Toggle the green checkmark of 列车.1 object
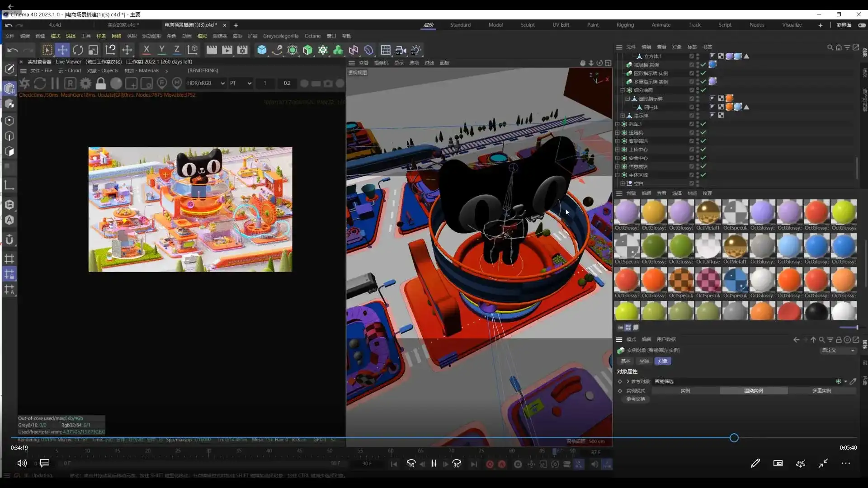Screen dimensions: 868x488 (703, 124)
